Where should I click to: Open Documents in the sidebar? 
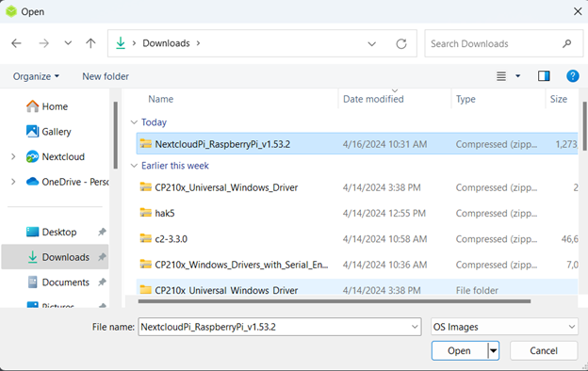coord(58,282)
